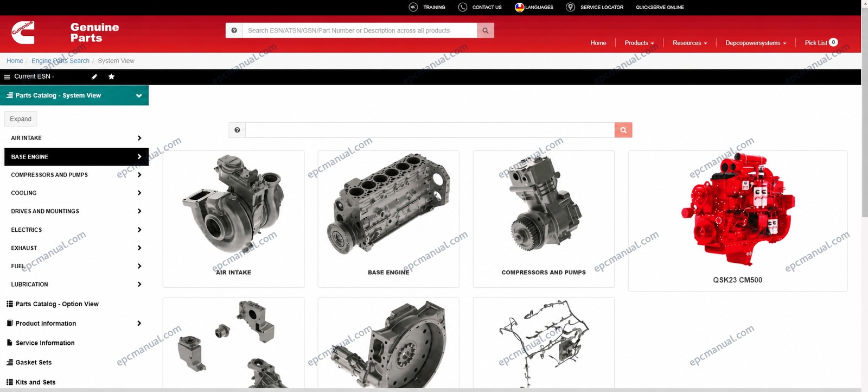Click the Service Locator text link
Viewport: 868px width, 392px height.
click(602, 7)
